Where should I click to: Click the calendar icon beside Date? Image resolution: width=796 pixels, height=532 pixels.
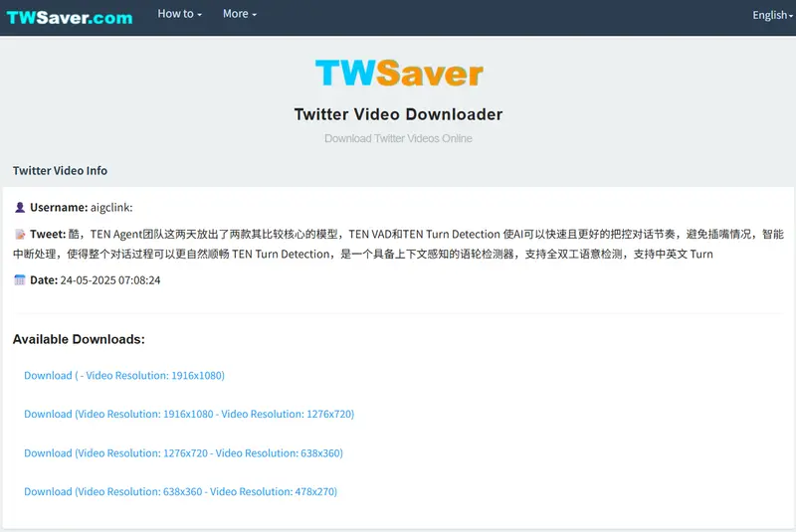point(20,280)
